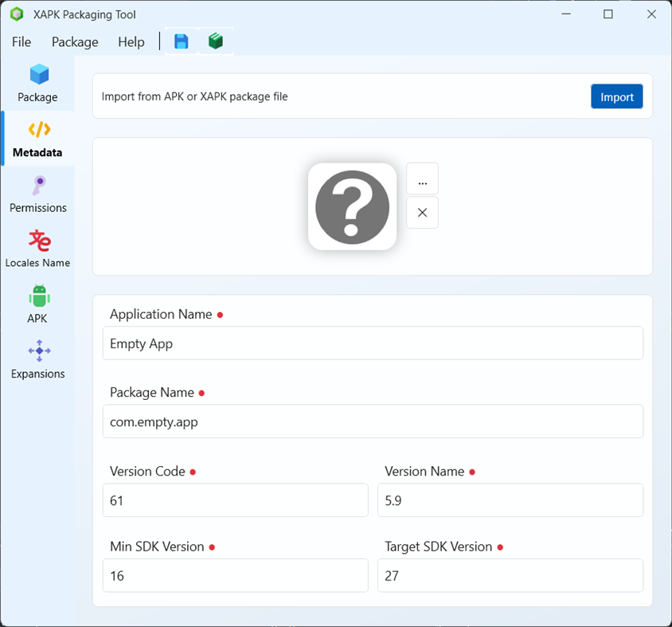Viewport: 672px width, 627px height.
Task: Save the package using the floppy disk toolbar icon
Action: tap(181, 41)
